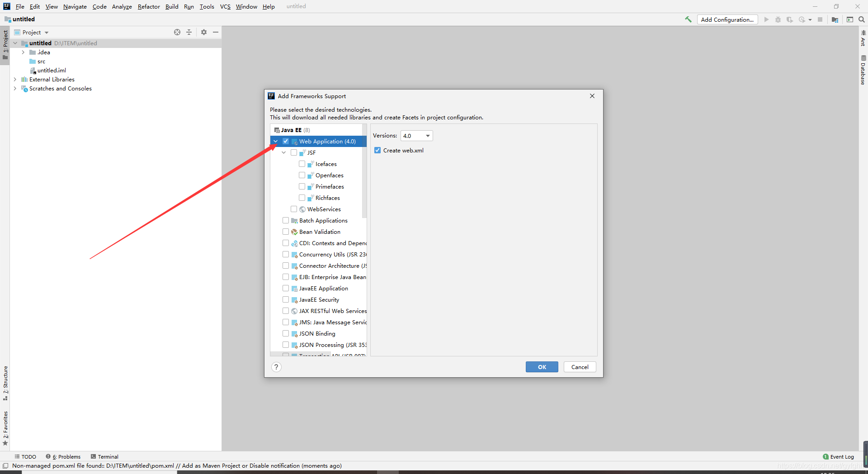Open the File menu
Screen dimensions: 868x474
click(x=20, y=6)
